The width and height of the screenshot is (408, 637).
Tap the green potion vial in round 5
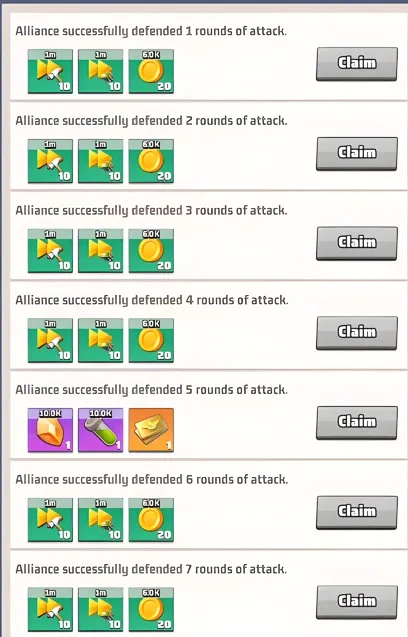(x=101, y=431)
